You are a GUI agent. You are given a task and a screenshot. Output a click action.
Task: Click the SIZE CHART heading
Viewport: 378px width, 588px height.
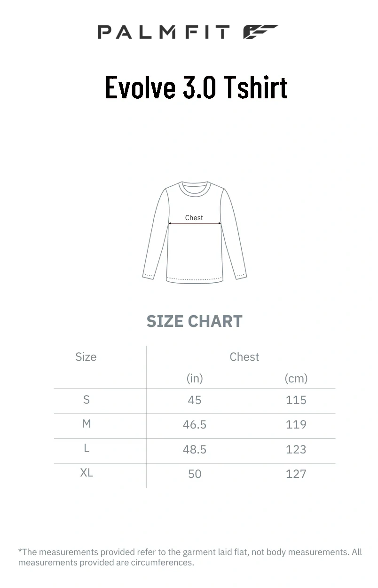point(194,321)
